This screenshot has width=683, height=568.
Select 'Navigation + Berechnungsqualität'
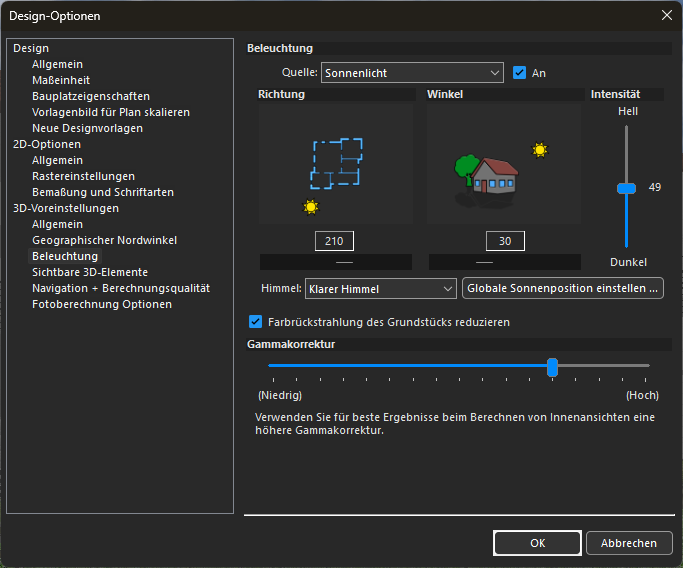[121, 288]
